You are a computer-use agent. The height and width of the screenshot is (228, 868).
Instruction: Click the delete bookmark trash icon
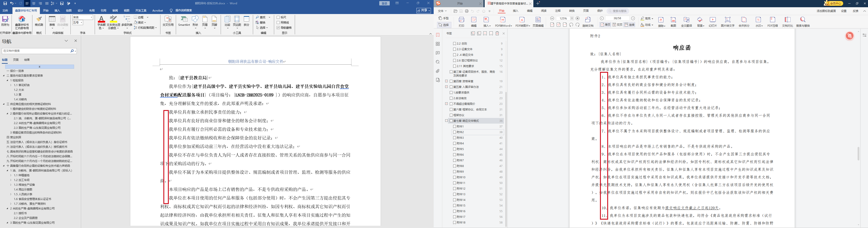pos(497,34)
